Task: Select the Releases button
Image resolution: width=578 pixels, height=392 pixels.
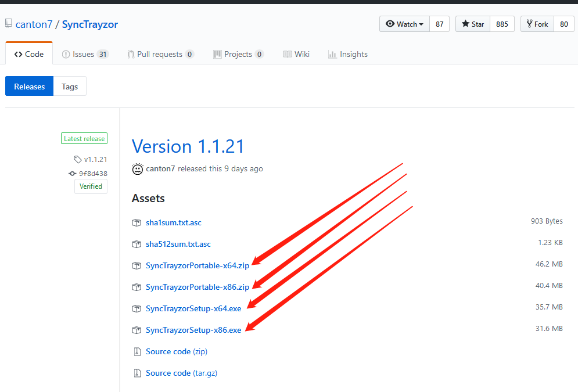Action: coord(30,86)
